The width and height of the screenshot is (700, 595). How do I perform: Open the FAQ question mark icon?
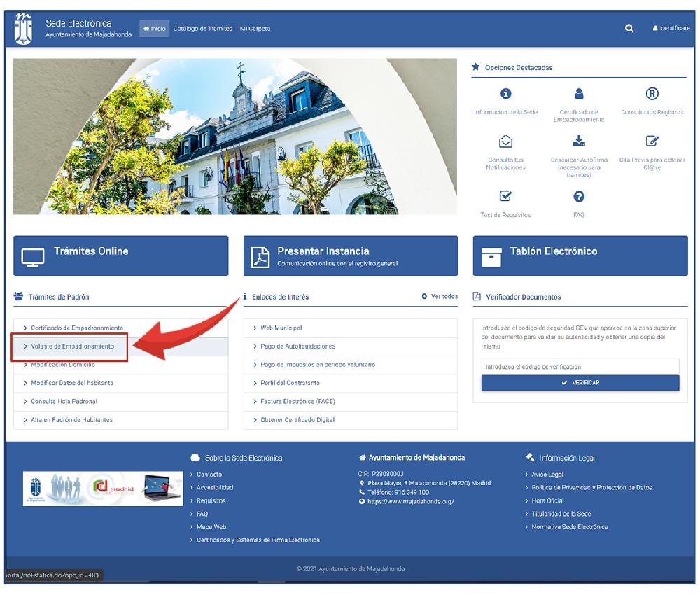pos(579,196)
